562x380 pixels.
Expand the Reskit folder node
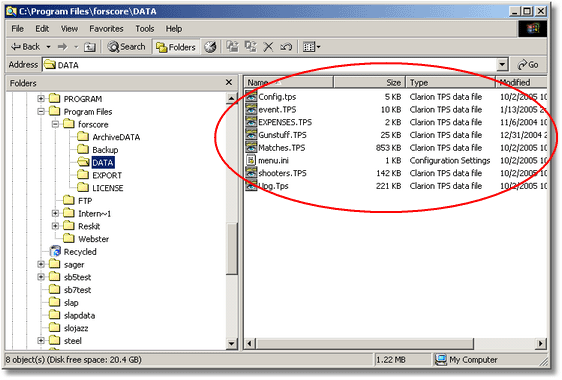pyautogui.click(x=55, y=226)
